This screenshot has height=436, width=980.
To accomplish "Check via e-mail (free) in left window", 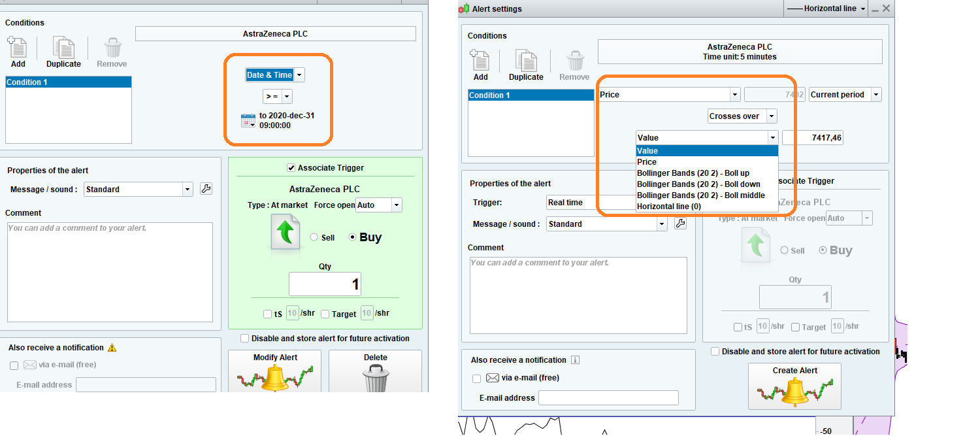I will 14,365.
